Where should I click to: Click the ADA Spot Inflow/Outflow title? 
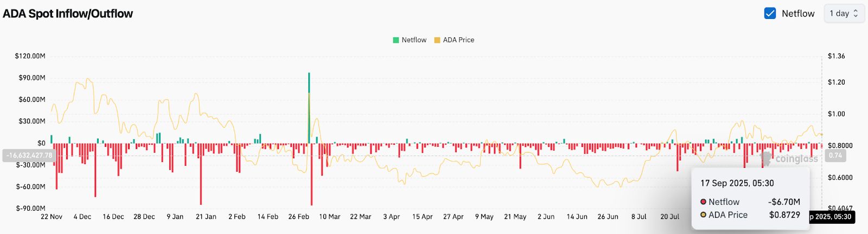(68, 14)
